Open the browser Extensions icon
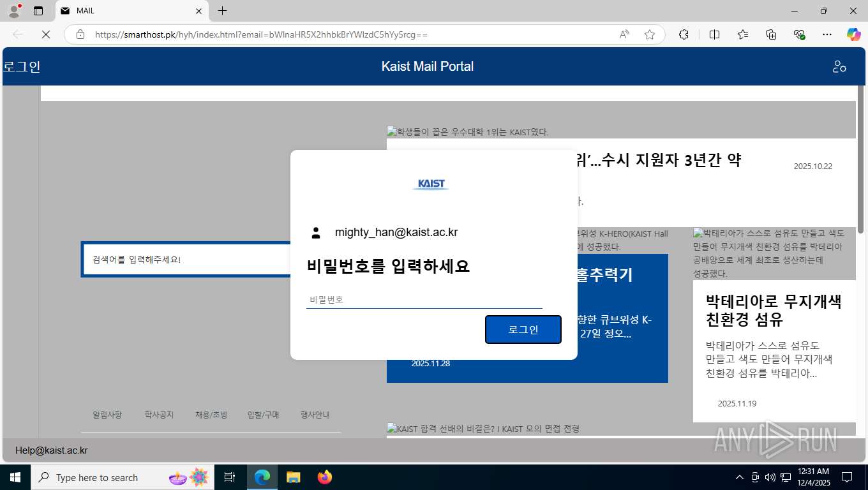This screenshot has width=868, height=490. [684, 34]
